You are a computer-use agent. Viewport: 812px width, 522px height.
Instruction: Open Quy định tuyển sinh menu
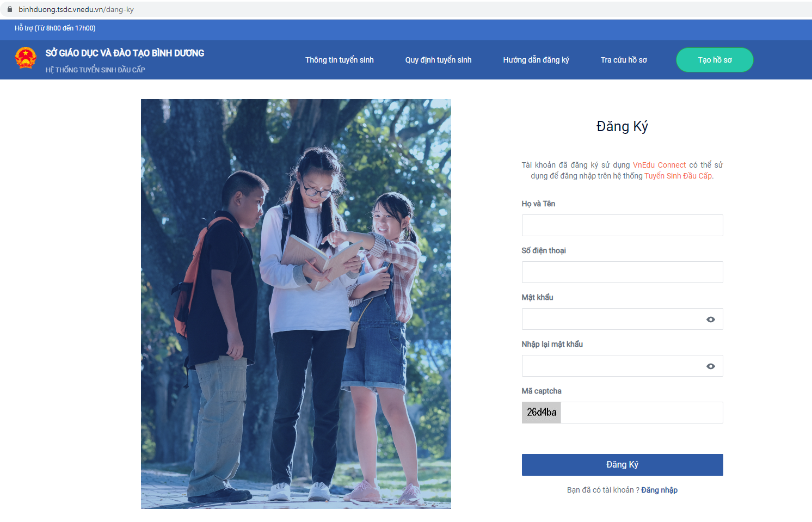tap(438, 60)
